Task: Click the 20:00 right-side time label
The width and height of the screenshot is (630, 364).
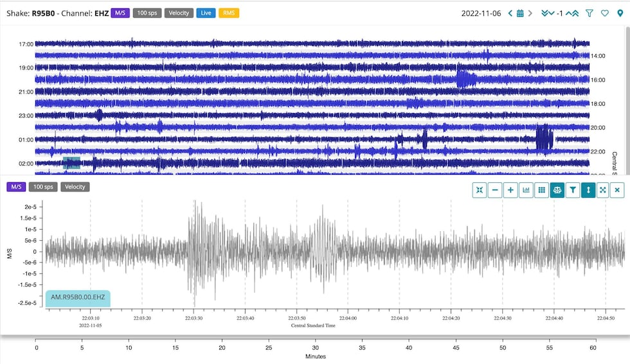Action: coord(597,128)
